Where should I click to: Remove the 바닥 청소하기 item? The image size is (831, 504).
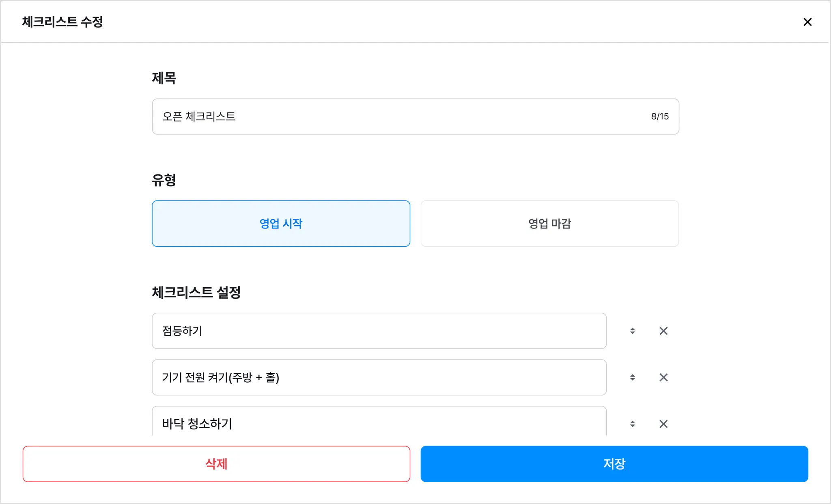[663, 424]
